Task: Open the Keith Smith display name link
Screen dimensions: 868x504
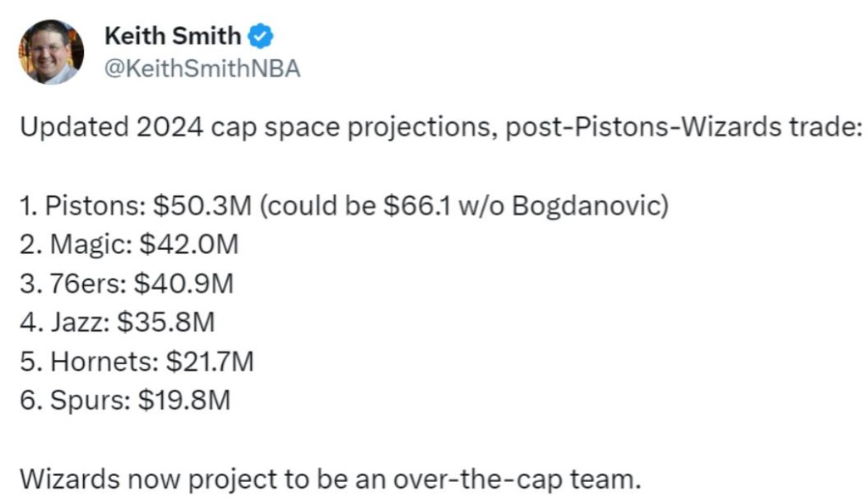Action: (x=173, y=36)
